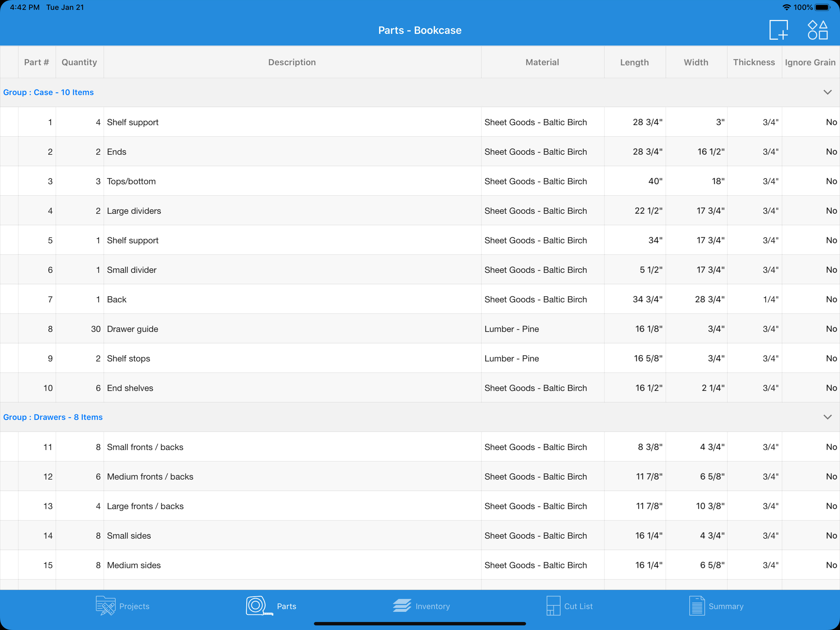Toggle Ignore Grain value for Back row
The height and width of the screenshot is (630, 840).
[x=831, y=299]
